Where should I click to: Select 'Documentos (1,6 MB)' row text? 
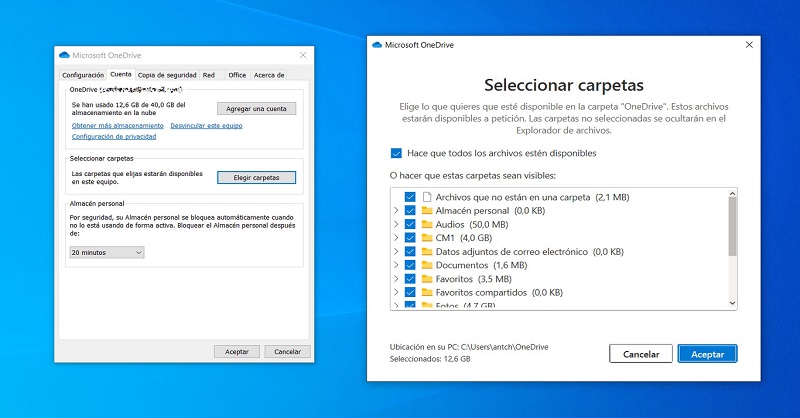481,265
